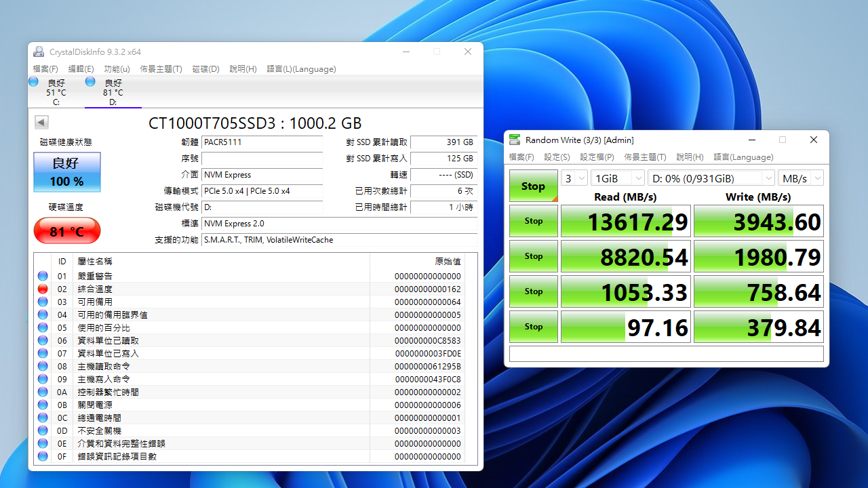Click the status orb for attribute 0C

tap(43, 418)
